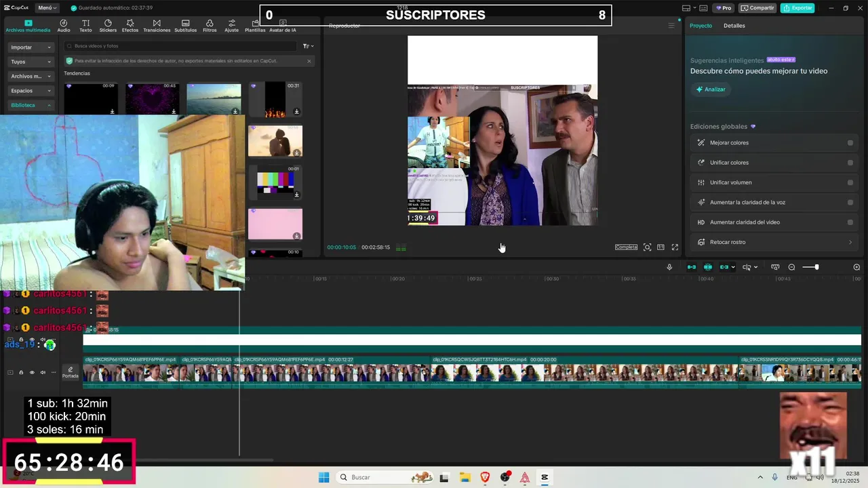The width and height of the screenshot is (868, 488).
Task: Expand the Espacios section
Action: [x=31, y=90]
